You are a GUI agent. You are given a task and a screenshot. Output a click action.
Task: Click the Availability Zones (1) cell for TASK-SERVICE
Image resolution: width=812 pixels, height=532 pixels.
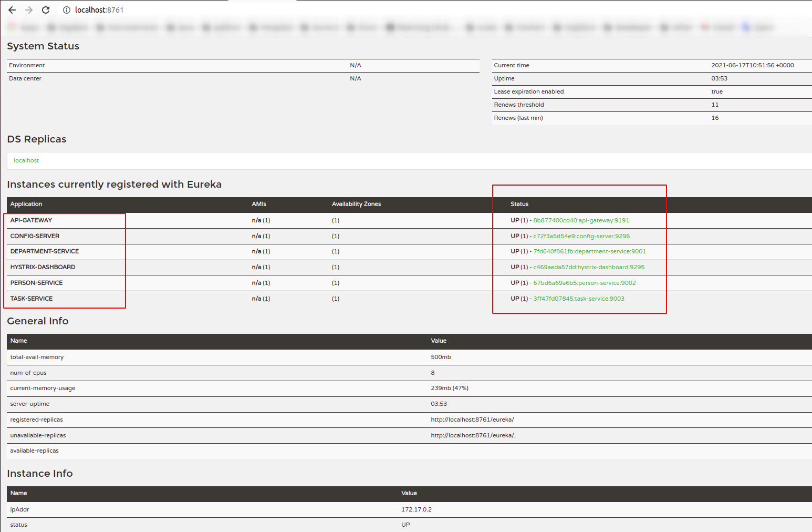pyautogui.click(x=336, y=299)
